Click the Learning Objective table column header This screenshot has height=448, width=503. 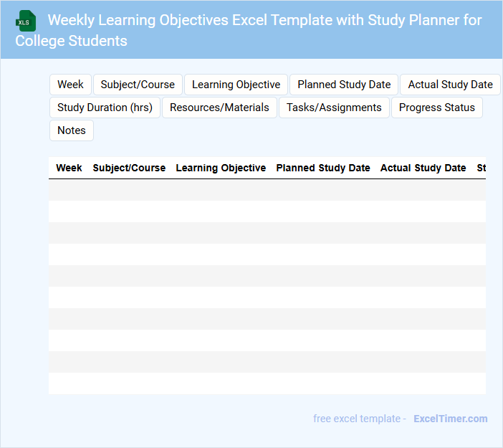(221, 168)
